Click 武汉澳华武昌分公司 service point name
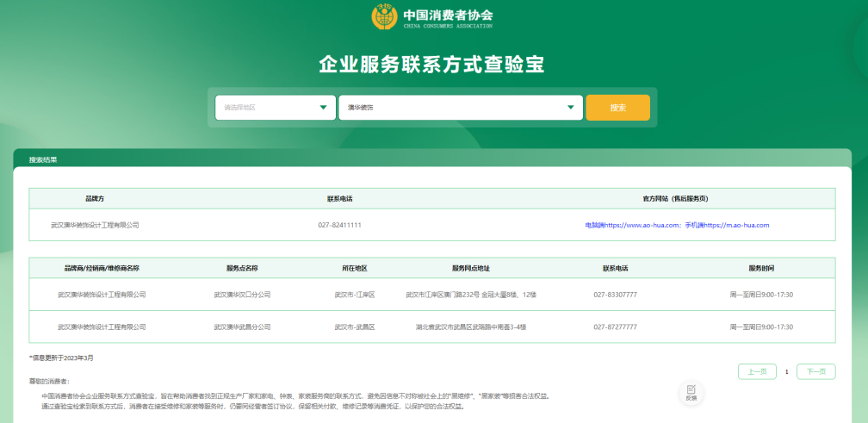 click(242, 327)
